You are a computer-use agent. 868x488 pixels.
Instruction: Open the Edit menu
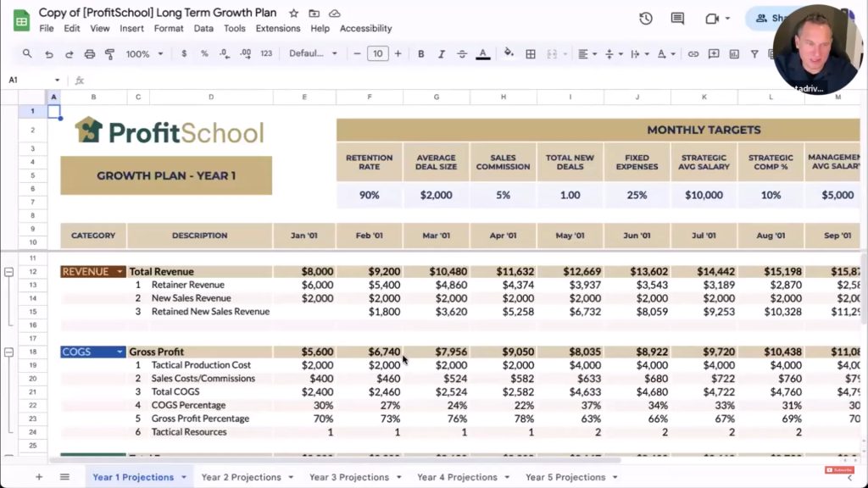click(72, 28)
